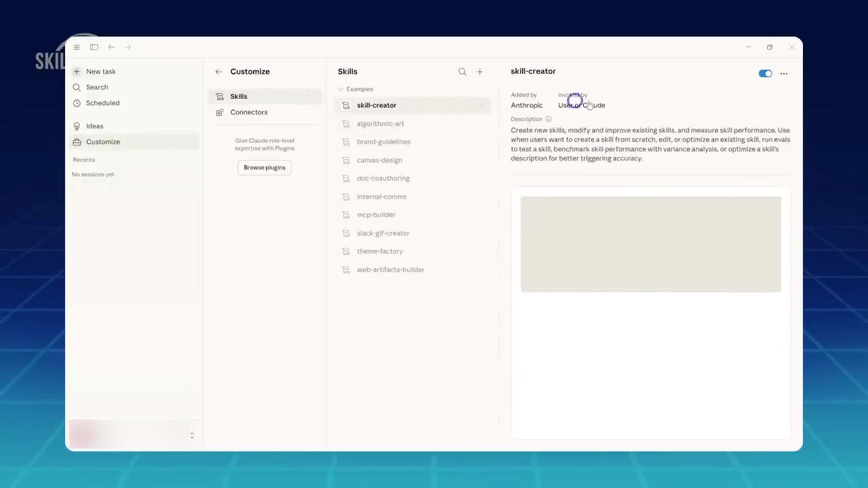This screenshot has height=488, width=868.
Task: Click the back arrow beside the Customize heading
Action: tap(218, 72)
